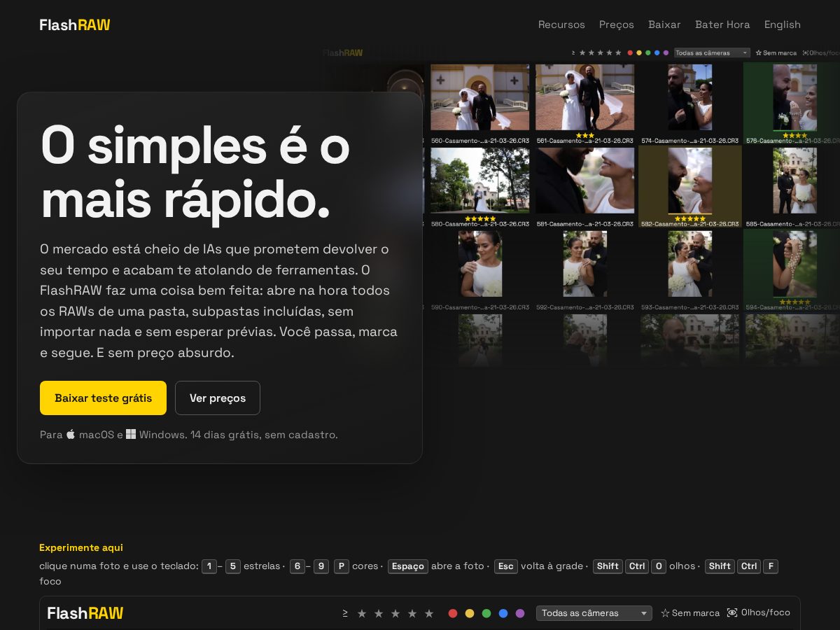The height and width of the screenshot is (630, 840).
Task: Click the Ver preços button
Action: click(x=218, y=398)
